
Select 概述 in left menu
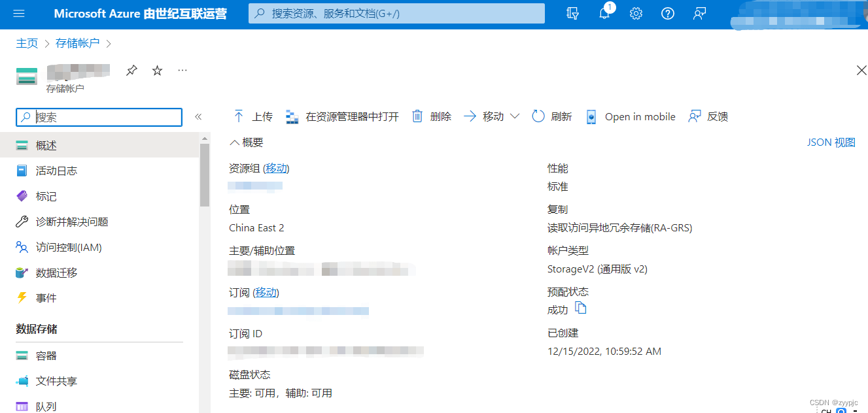click(x=99, y=145)
